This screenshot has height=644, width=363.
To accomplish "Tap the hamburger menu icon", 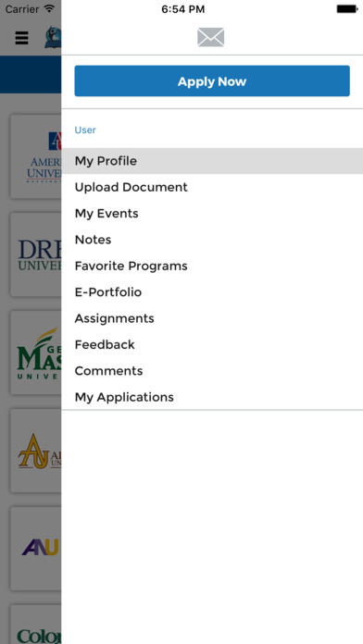I will pos(22,38).
